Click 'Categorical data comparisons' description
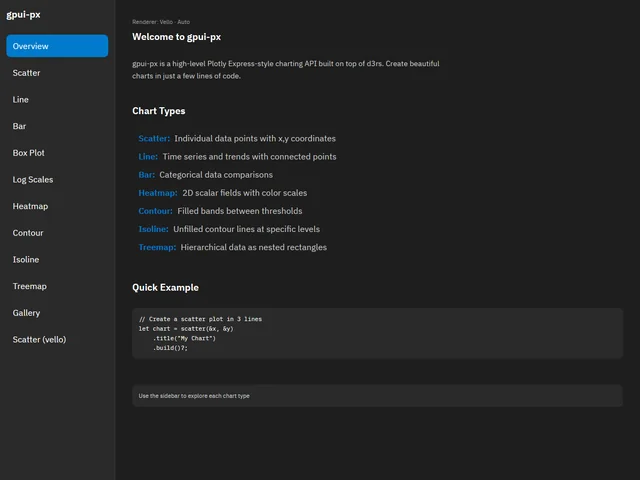Viewport: 640px width, 480px height. click(216, 175)
